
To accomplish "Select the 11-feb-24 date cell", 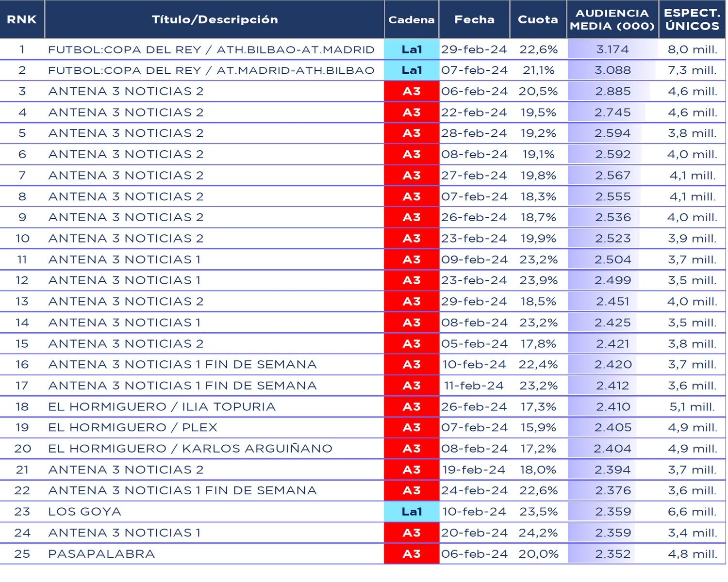I will (474, 386).
